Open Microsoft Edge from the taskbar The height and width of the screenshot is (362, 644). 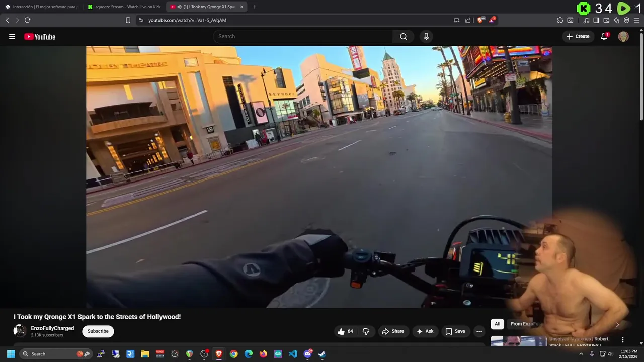[x=249, y=354]
